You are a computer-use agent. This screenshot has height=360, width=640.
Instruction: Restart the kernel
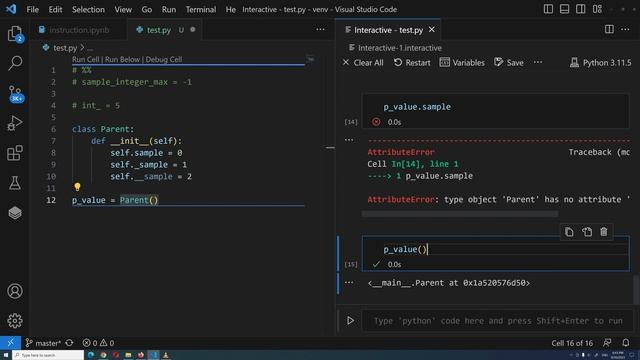[x=412, y=62]
